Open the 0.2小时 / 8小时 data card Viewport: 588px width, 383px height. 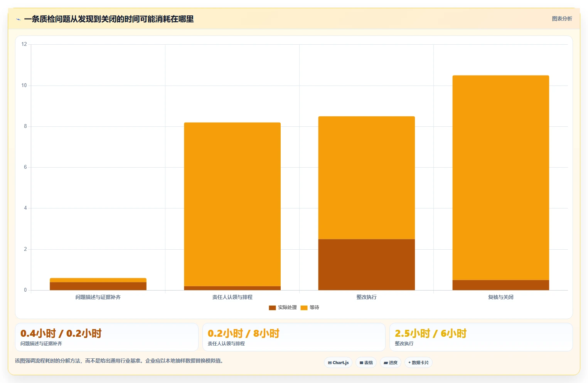(294, 337)
